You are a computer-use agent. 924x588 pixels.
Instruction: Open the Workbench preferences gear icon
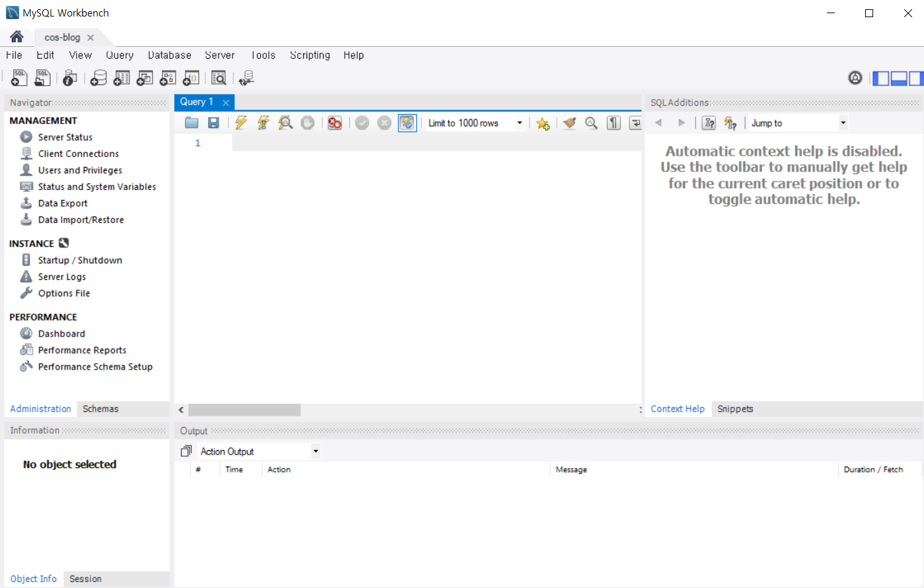pyautogui.click(x=855, y=78)
